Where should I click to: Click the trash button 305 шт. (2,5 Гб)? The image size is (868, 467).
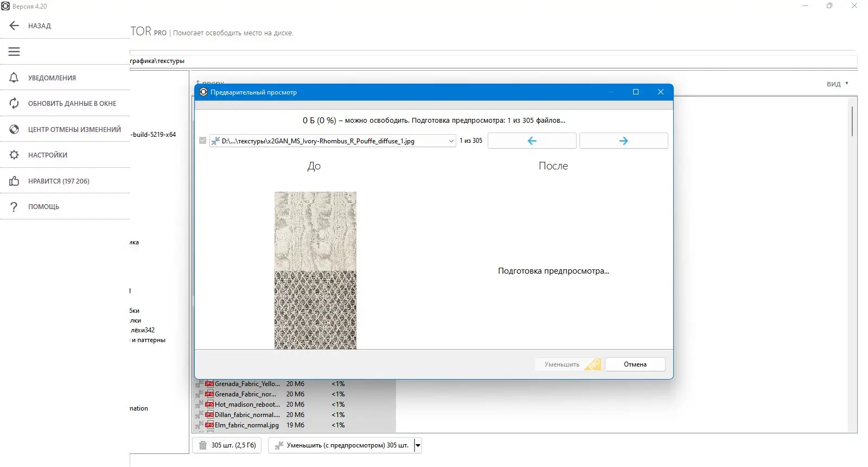click(x=227, y=445)
